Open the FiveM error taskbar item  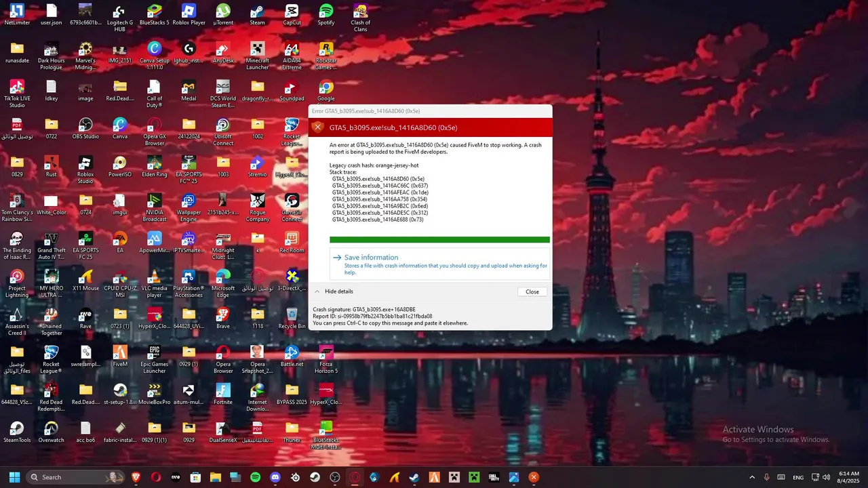[x=534, y=477]
